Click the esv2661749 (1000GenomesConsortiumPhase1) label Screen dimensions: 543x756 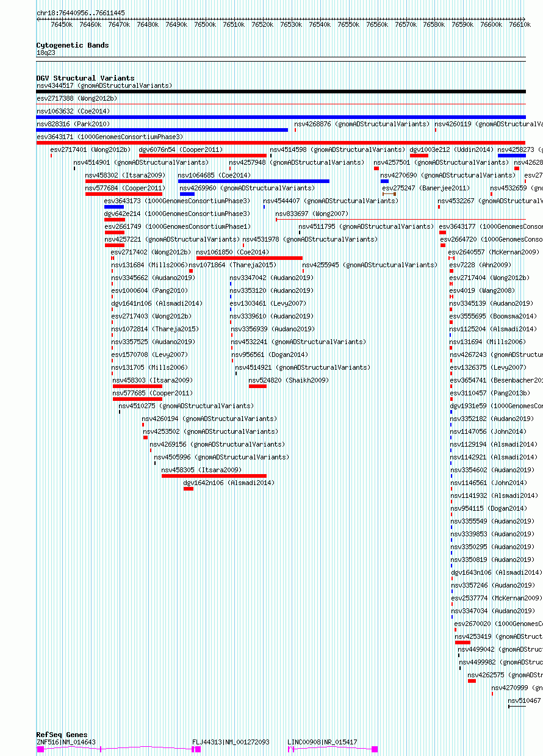[x=178, y=226]
